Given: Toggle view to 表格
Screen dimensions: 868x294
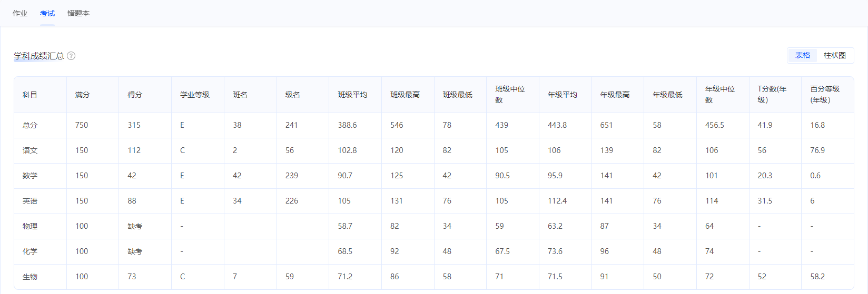Looking at the screenshot, I should 803,55.
